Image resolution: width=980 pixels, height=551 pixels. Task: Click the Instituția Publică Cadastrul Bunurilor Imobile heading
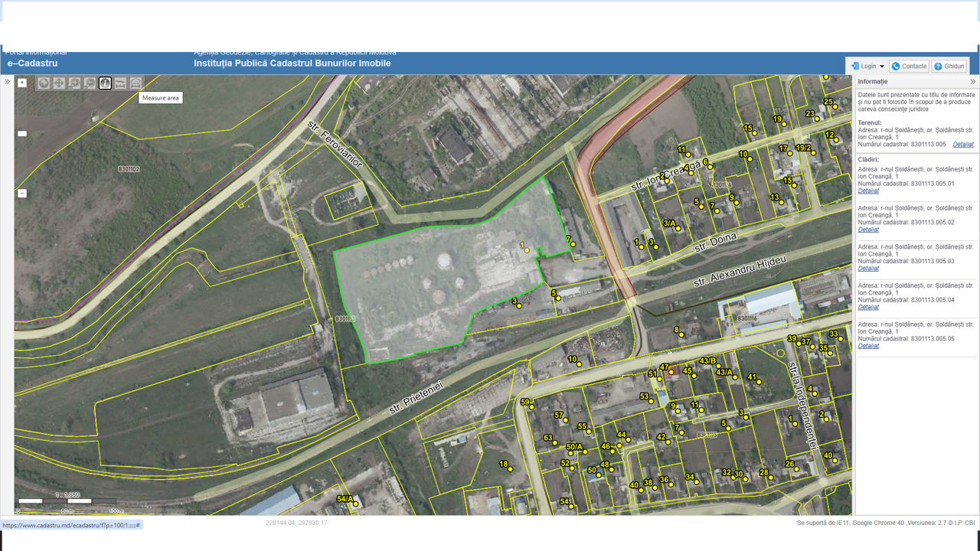292,64
